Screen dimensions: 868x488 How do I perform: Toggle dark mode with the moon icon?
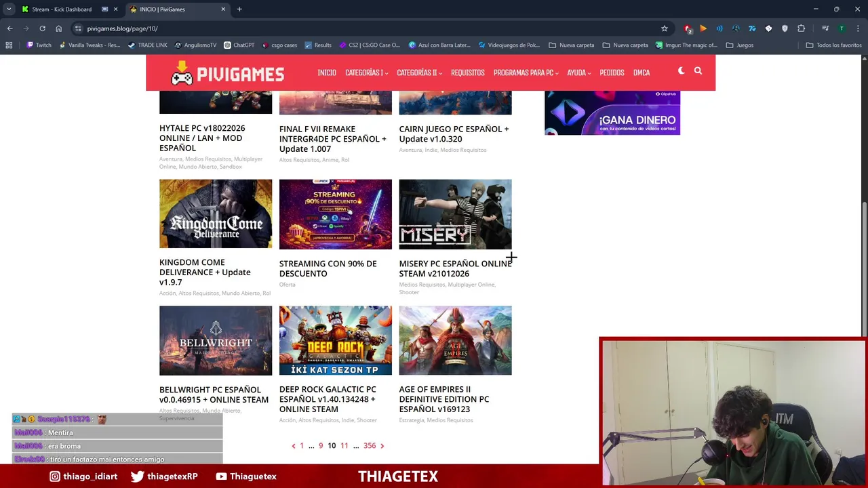tap(682, 70)
